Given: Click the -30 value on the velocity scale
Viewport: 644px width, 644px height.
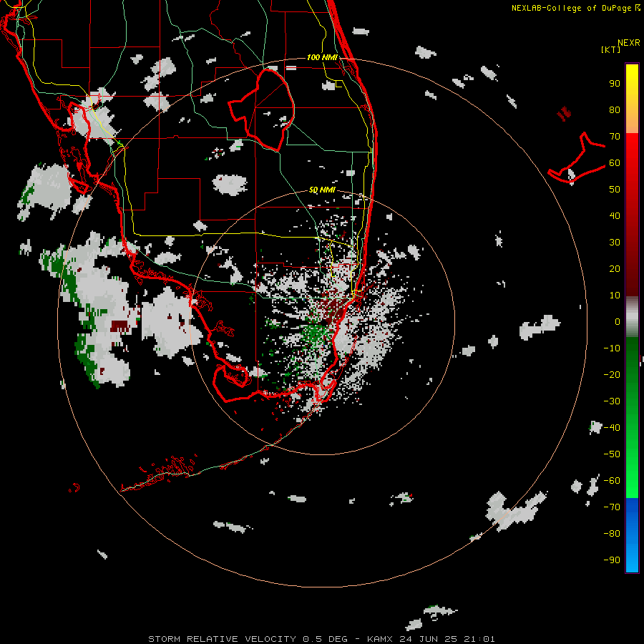Looking at the screenshot, I should point(612,401).
